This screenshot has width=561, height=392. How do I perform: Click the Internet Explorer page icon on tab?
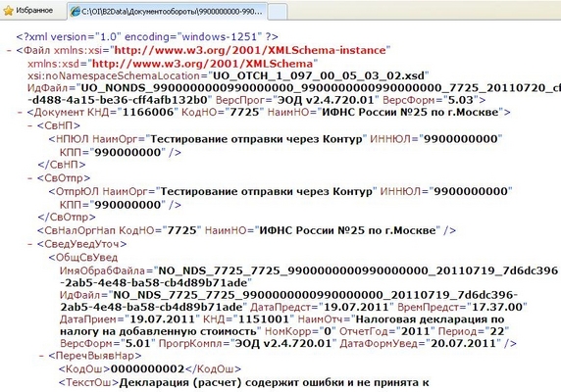pos(75,12)
